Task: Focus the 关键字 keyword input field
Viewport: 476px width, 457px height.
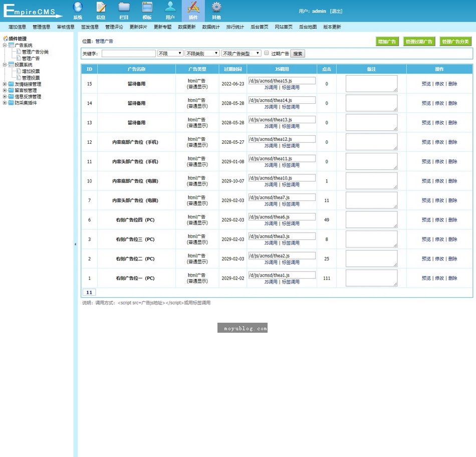Action: pos(129,54)
